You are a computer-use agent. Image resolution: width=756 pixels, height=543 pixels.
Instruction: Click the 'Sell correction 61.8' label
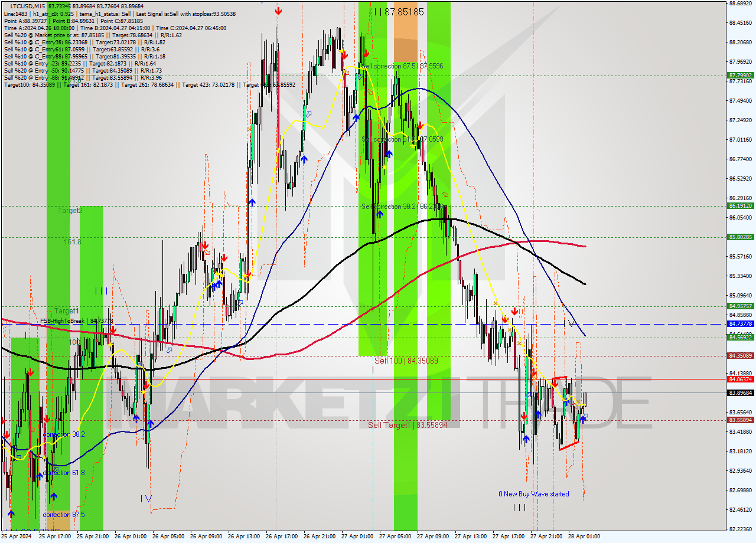pos(402,139)
